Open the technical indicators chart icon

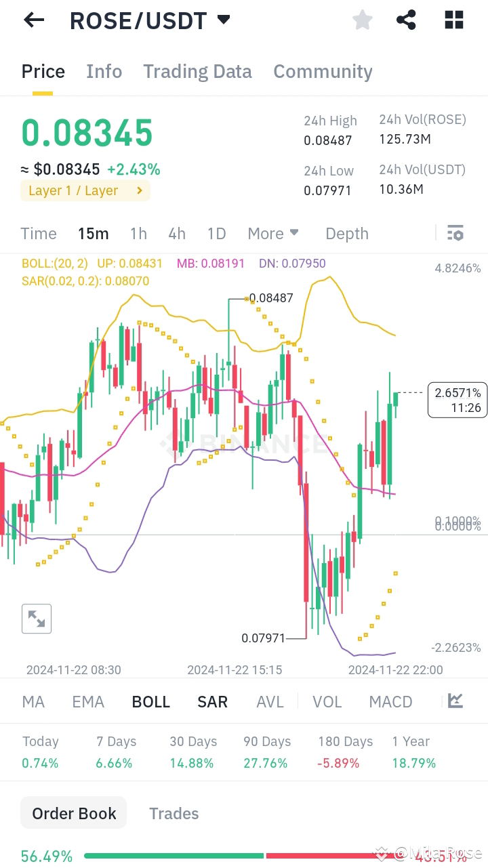coord(455,701)
